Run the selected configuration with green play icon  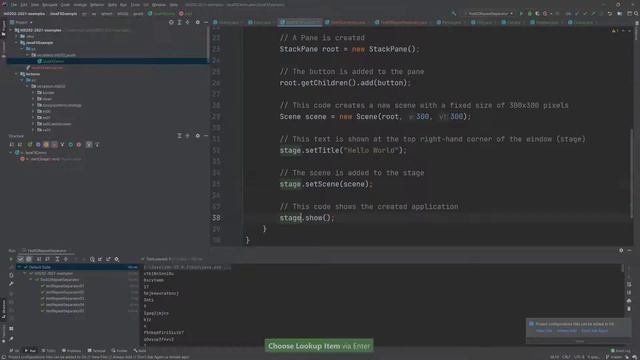pyautogui.click(x=521, y=13)
